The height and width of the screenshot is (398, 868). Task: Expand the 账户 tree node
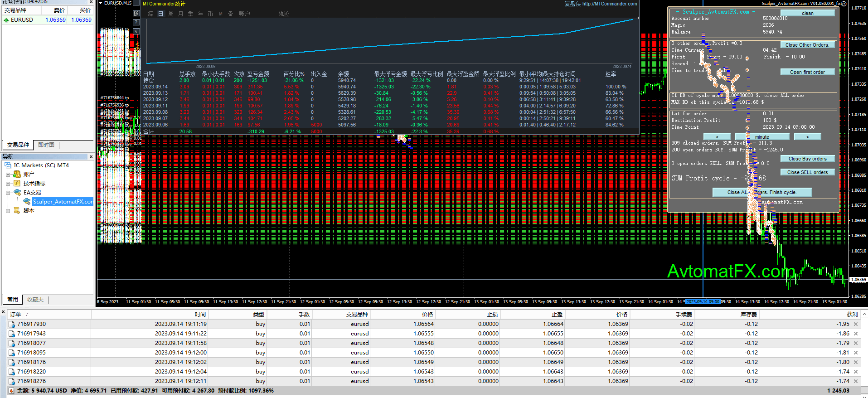(x=8, y=175)
